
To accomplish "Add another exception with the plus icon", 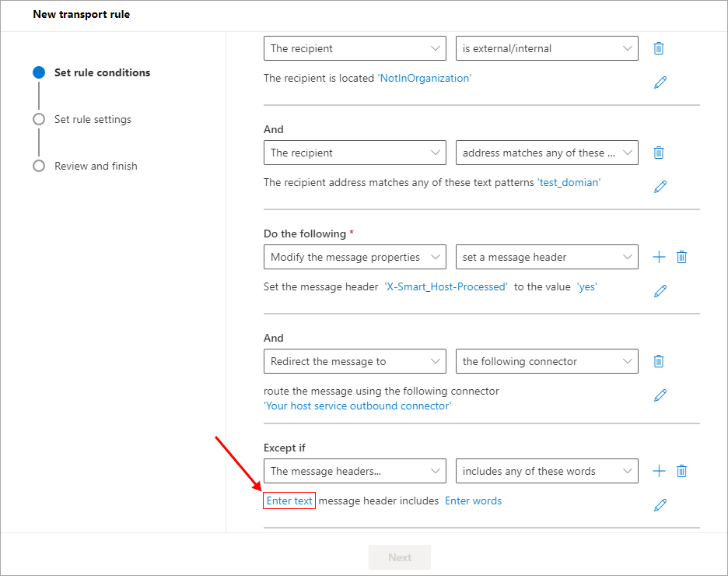I will point(659,471).
